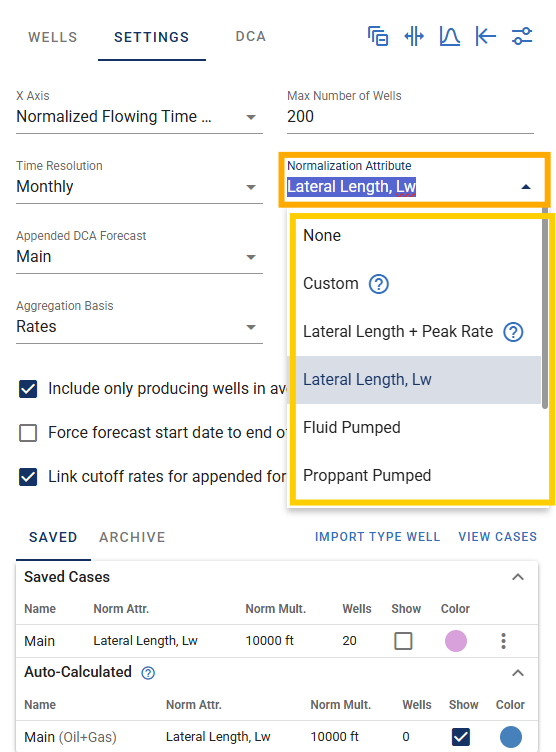Enable Force forecast start date checkbox

point(28,433)
